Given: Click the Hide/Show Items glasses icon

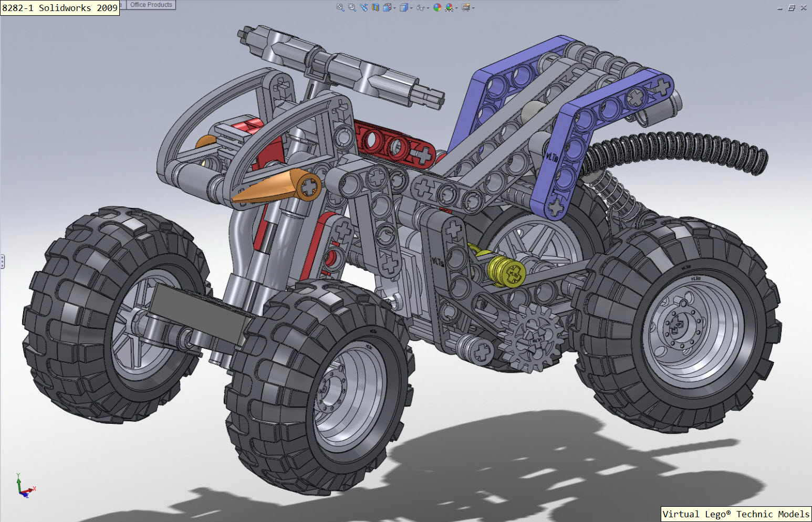Looking at the screenshot, I should click(420, 8).
